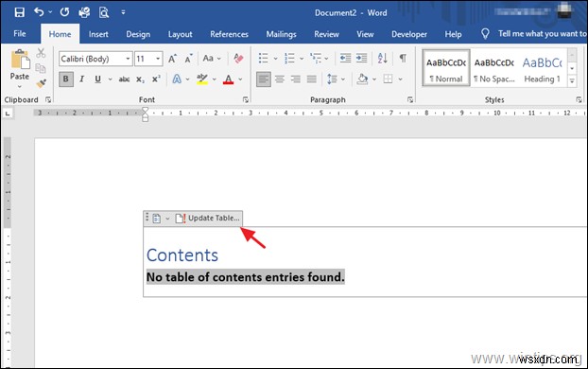The image size is (588, 369).
Task: Toggle Strikethrough formatting
Action: coord(124,79)
